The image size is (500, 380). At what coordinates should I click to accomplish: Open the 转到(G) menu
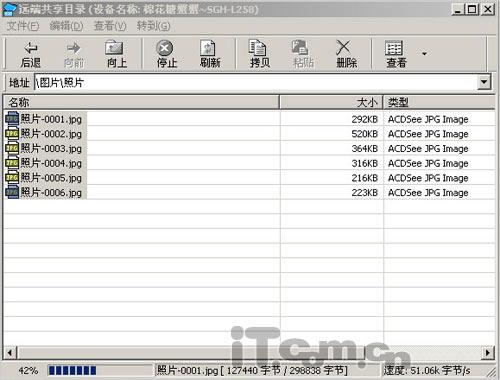pyautogui.click(x=153, y=26)
